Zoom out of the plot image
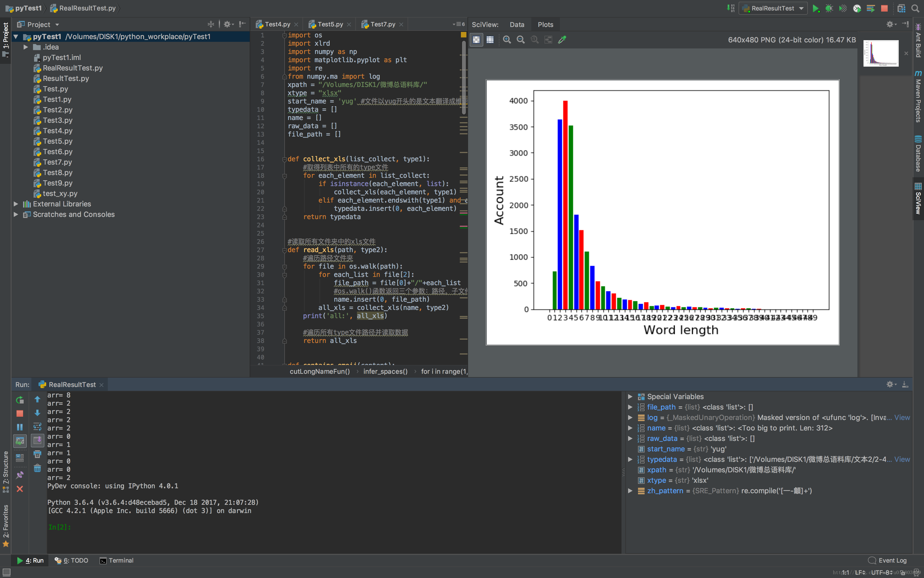This screenshot has width=924, height=578. tap(520, 39)
